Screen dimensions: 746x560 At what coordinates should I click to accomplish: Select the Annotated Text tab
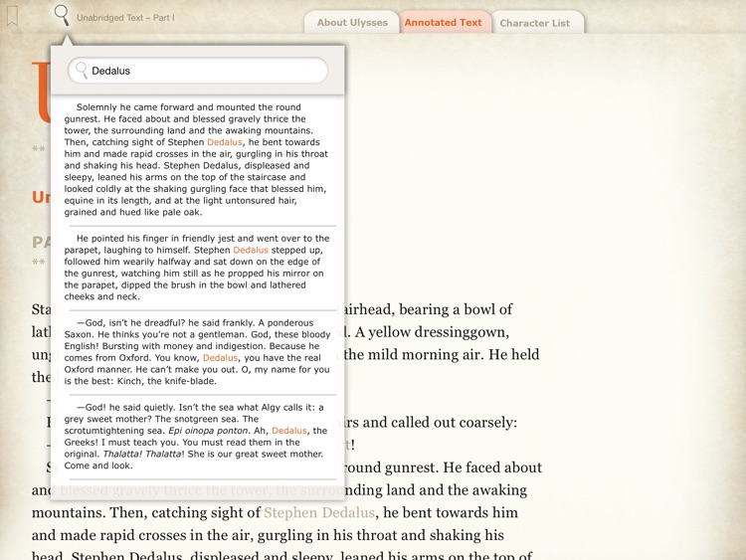[x=443, y=22]
